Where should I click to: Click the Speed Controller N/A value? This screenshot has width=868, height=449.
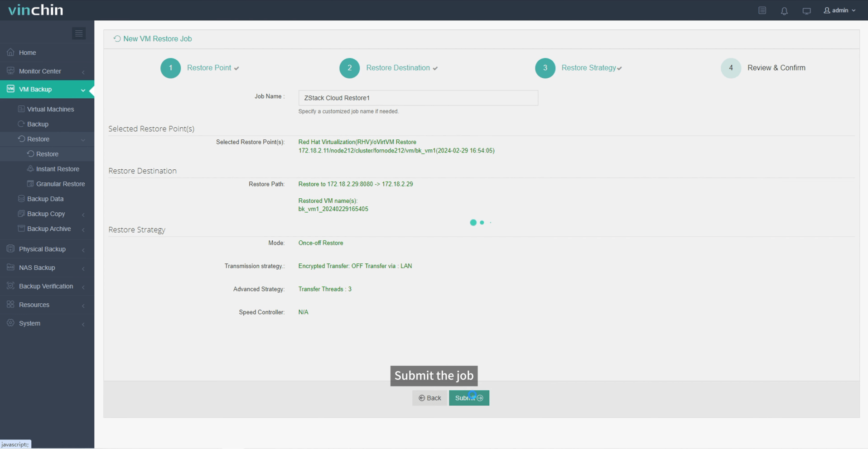(x=304, y=312)
